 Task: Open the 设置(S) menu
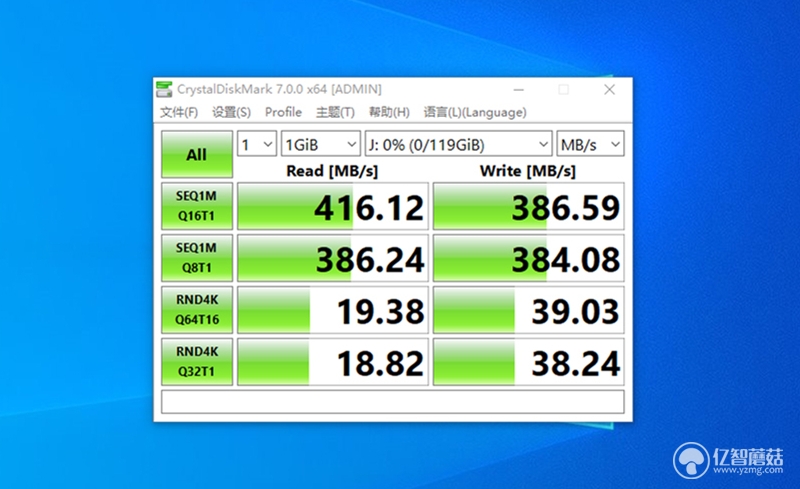point(231,112)
